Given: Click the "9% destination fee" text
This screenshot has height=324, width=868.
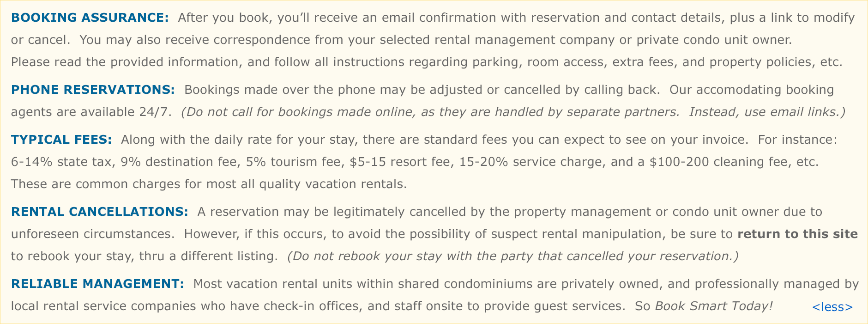Looking at the screenshot, I should point(179,162).
